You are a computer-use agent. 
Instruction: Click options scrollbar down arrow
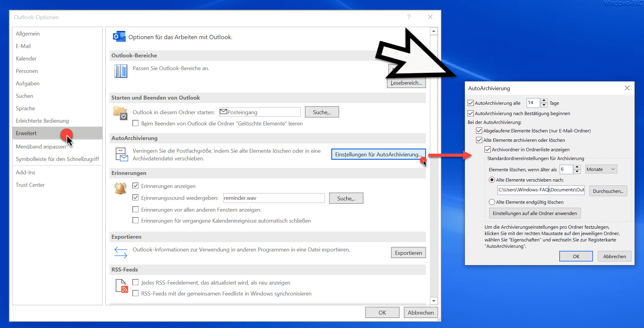434,301
